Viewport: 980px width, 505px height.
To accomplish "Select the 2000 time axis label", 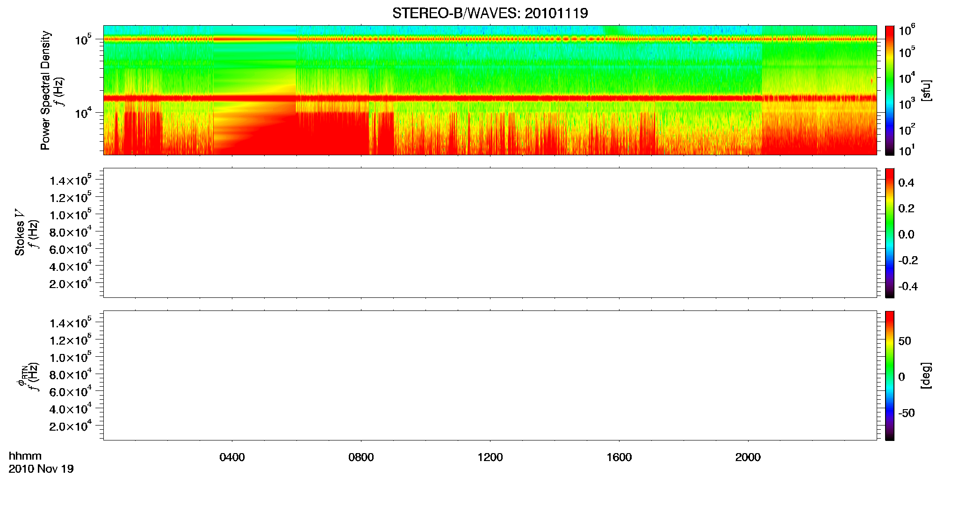I will pyautogui.click(x=748, y=457).
